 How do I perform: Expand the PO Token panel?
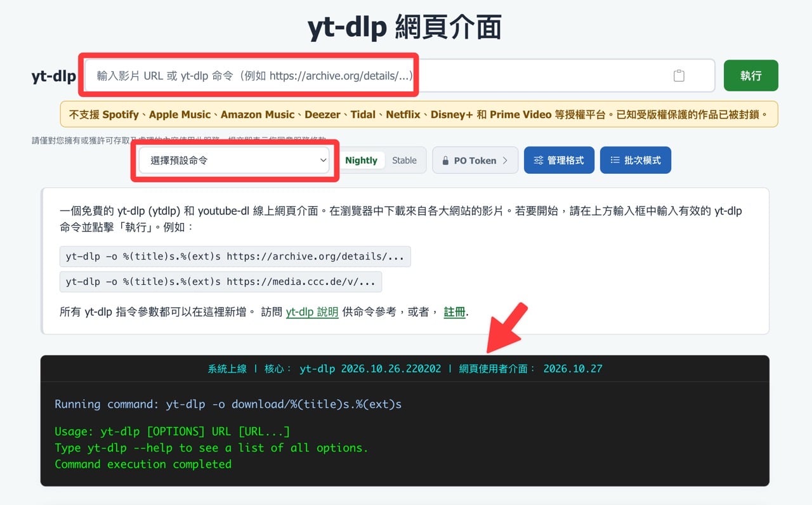475,161
